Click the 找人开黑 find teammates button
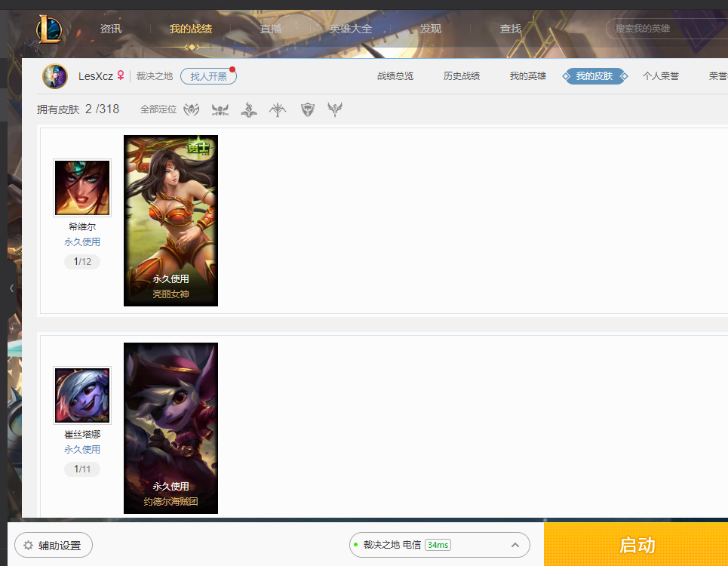 (x=208, y=76)
